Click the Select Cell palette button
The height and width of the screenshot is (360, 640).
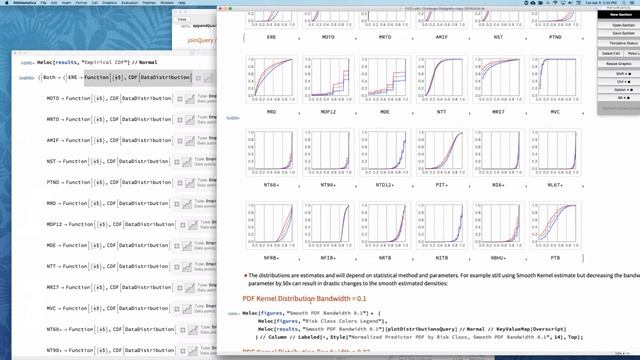pyautogui.click(x=611, y=53)
